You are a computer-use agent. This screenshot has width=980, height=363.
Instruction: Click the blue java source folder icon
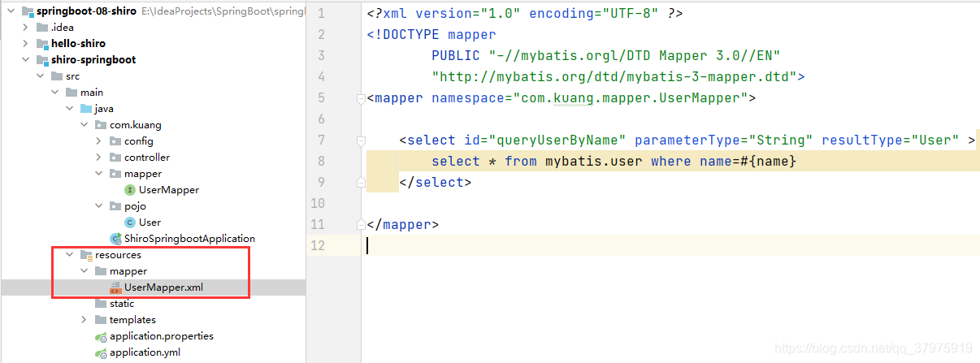85,109
